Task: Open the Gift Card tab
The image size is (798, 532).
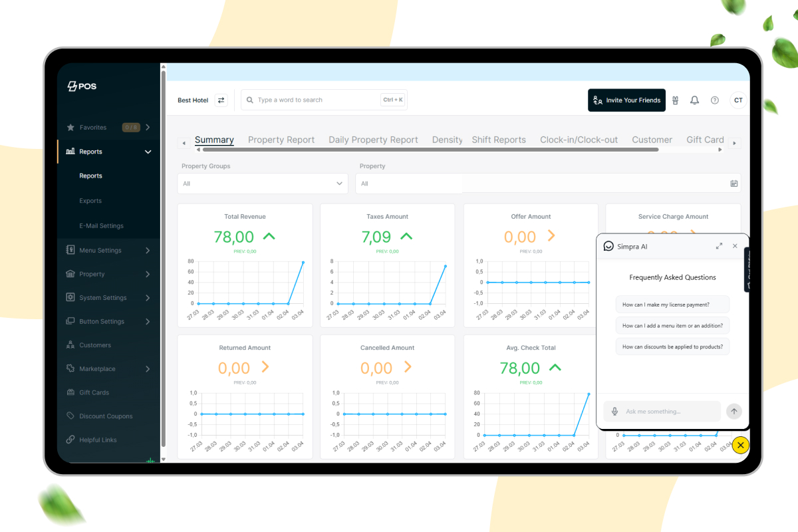Action: click(705, 140)
